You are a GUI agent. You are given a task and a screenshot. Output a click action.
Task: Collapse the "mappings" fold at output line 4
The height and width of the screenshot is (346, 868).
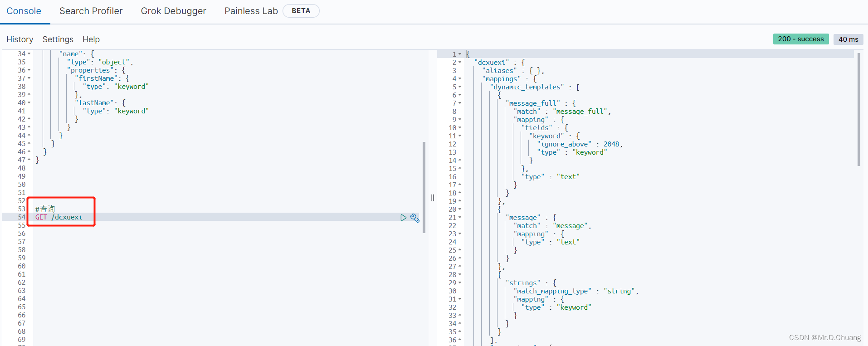click(460, 78)
